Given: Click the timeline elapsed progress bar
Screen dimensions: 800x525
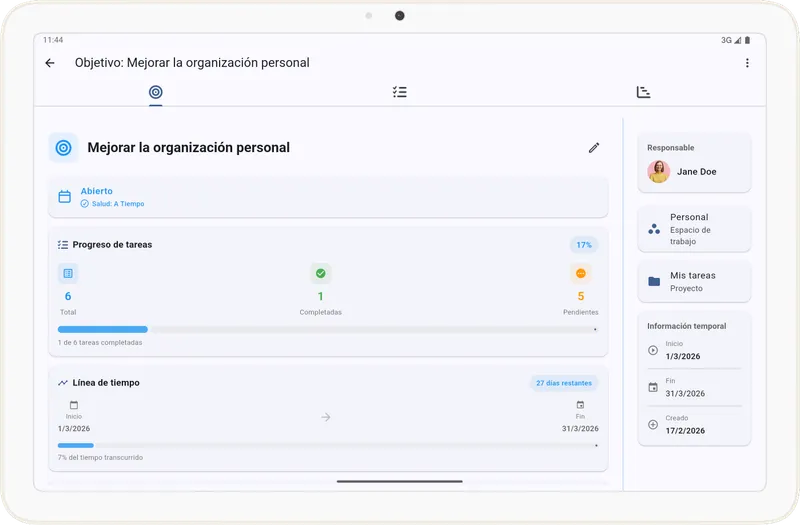Looking at the screenshot, I should point(327,445).
